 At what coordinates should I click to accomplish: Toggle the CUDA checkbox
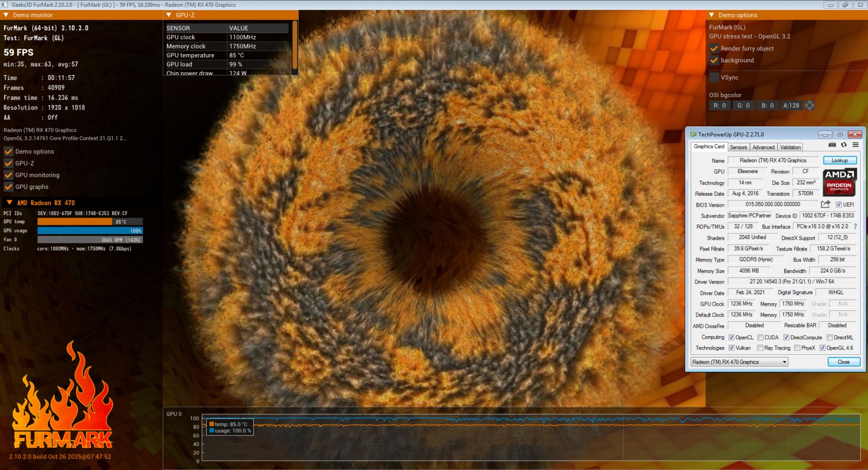coord(761,337)
